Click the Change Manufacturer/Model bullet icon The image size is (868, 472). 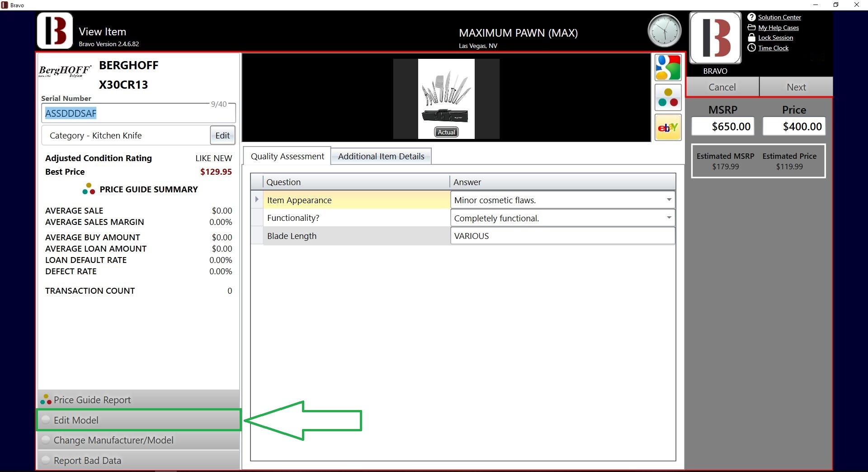(x=46, y=440)
